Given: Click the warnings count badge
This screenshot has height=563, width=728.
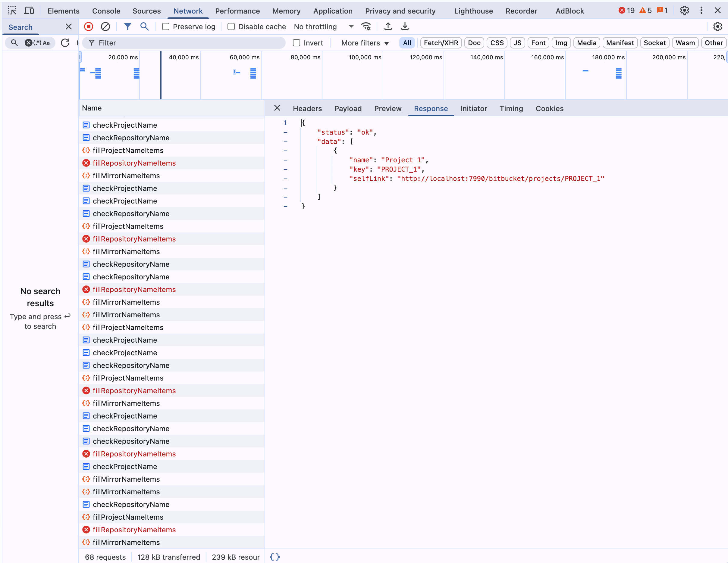Looking at the screenshot, I should pos(645,11).
